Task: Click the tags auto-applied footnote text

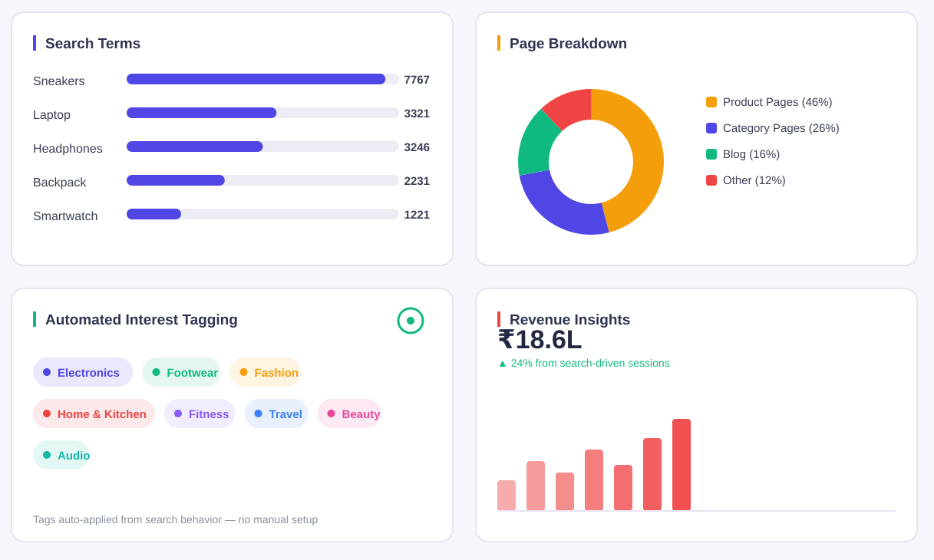Action: [x=175, y=519]
